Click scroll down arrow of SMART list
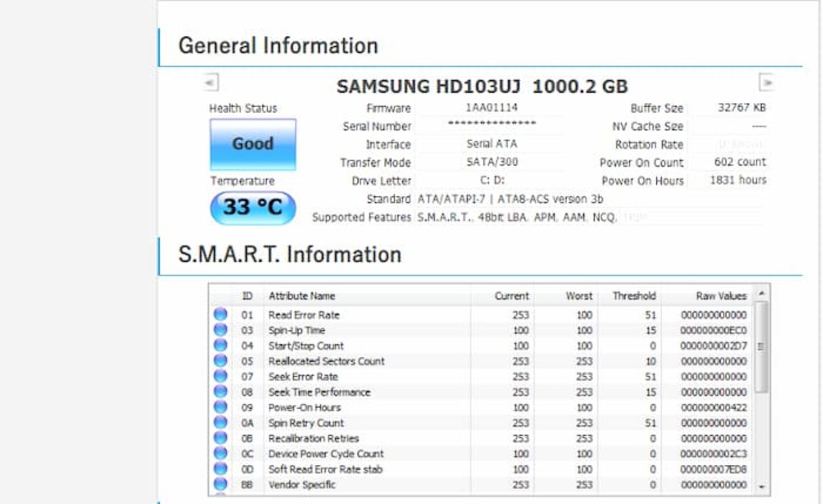Viewport: 823px width, 504px height. 761,486
